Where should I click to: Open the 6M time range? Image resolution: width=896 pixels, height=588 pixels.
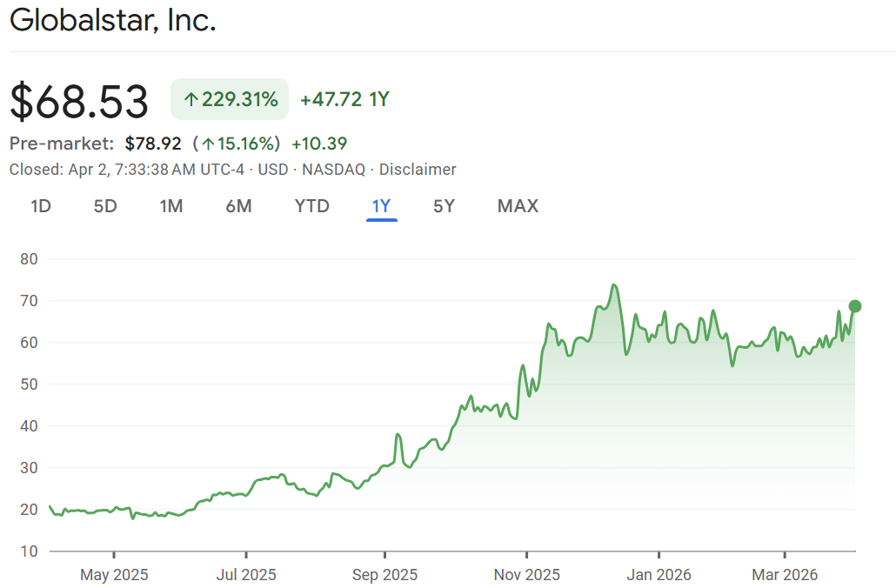click(x=238, y=206)
